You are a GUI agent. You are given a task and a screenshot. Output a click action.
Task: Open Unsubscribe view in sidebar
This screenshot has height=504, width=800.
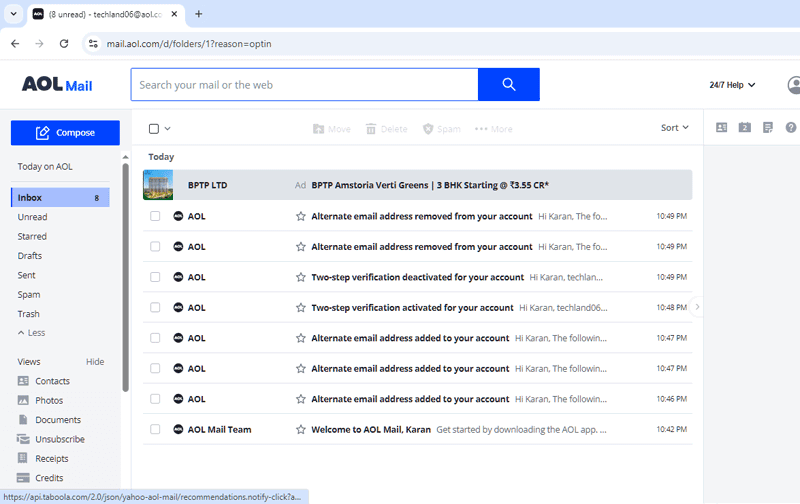point(51,439)
